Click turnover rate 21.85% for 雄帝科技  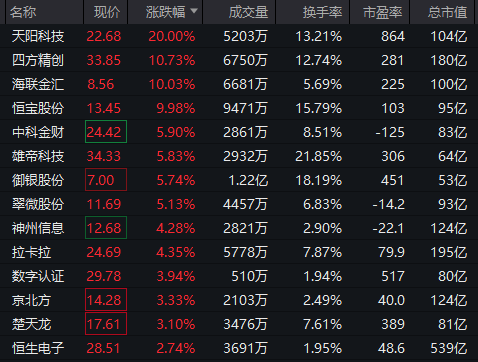(x=319, y=156)
